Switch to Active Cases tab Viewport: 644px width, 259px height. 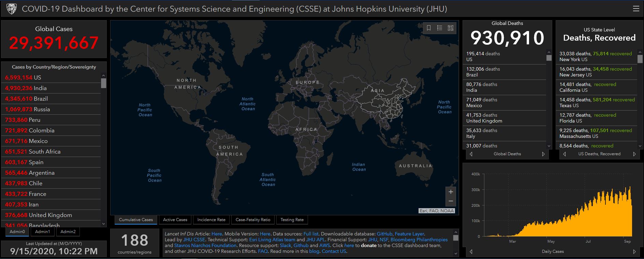[175, 220]
